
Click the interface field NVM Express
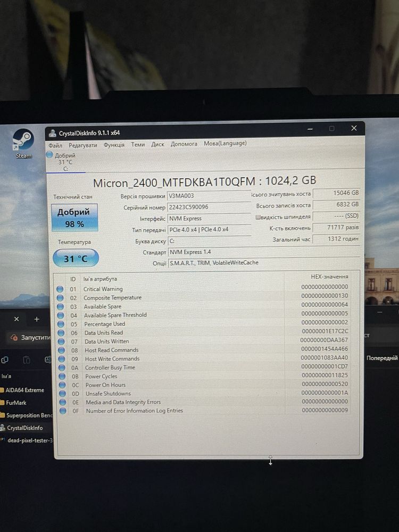(209, 219)
